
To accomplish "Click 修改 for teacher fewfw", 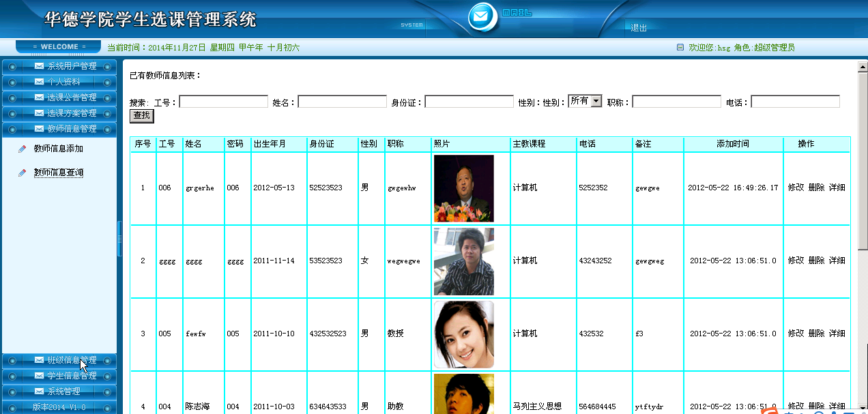I will coord(796,334).
